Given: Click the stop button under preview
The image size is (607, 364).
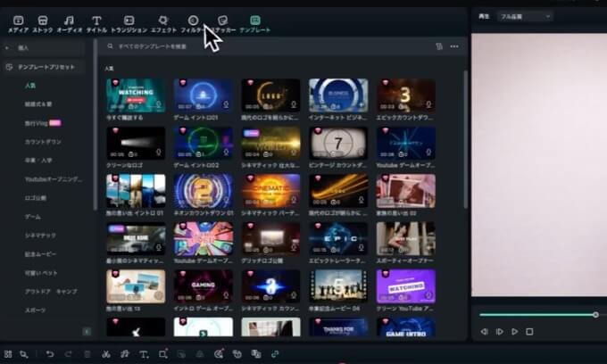Looking at the screenshot, I should (x=529, y=331).
